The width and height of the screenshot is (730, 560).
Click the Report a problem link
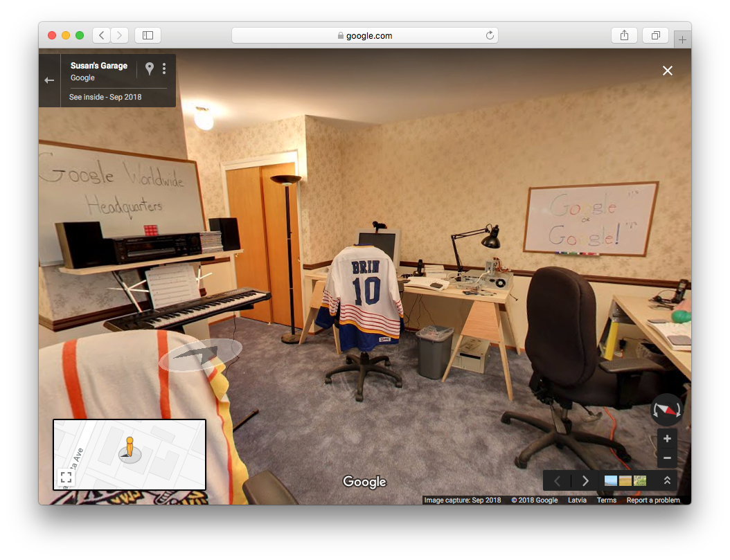coord(652,500)
